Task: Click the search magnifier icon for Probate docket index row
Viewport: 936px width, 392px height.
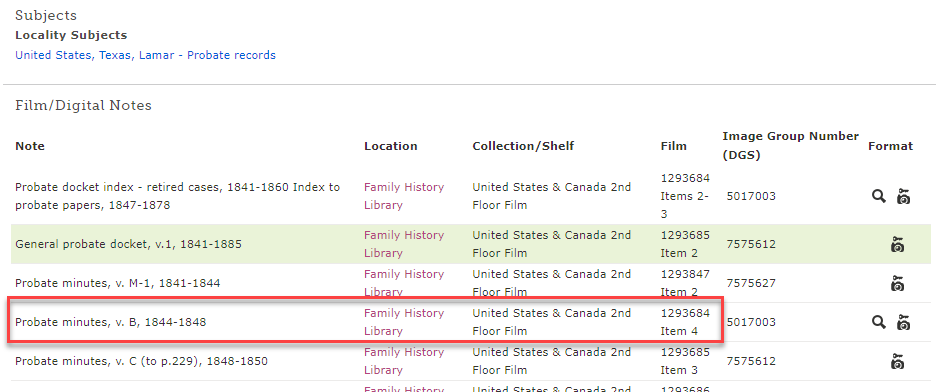Action: click(878, 196)
